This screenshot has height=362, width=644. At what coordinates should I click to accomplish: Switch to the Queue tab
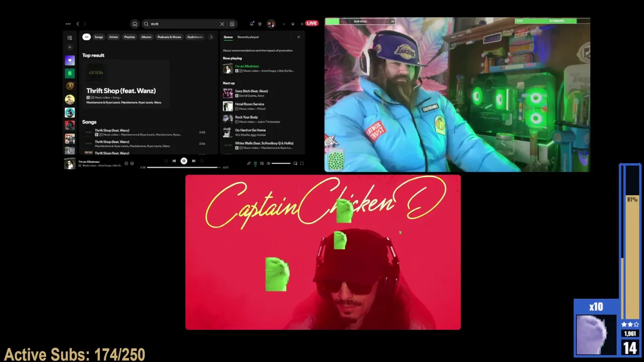(x=228, y=37)
